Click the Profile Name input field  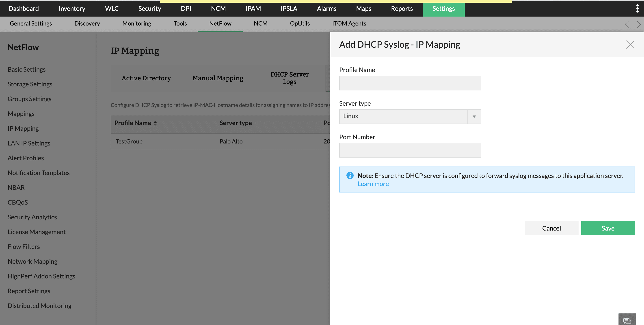tap(410, 83)
